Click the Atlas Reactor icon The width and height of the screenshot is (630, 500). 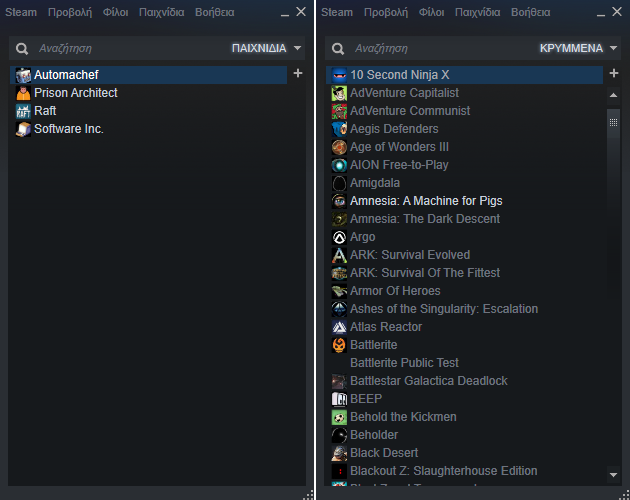click(x=339, y=327)
